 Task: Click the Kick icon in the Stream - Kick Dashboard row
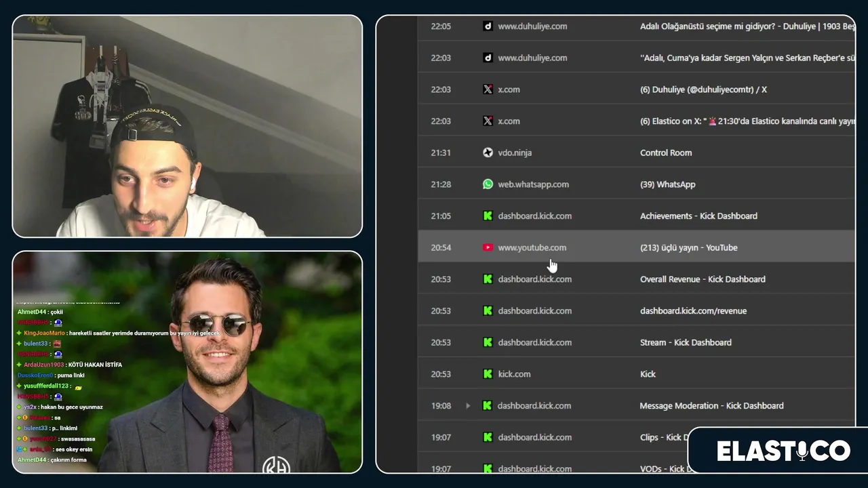[x=488, y=342]
